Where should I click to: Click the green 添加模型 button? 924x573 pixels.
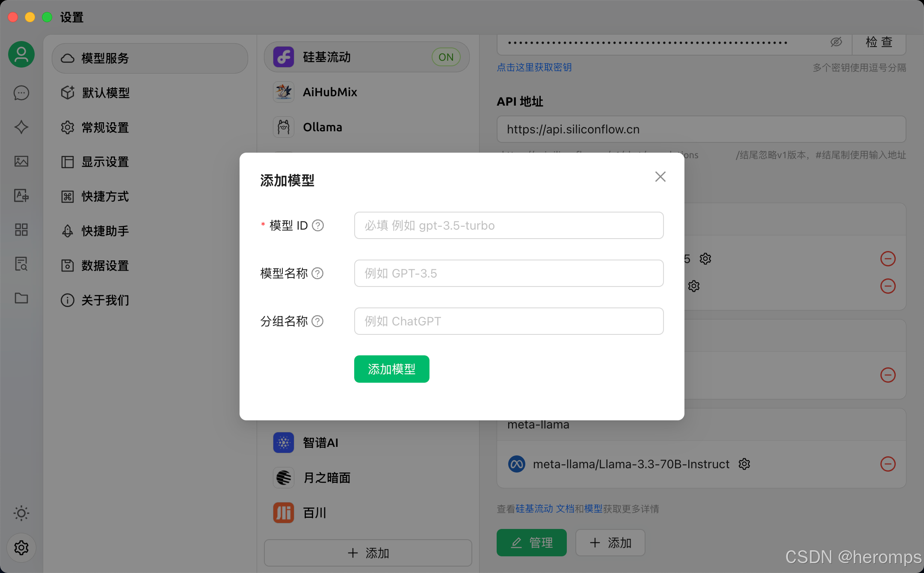(x=391, y=369)
